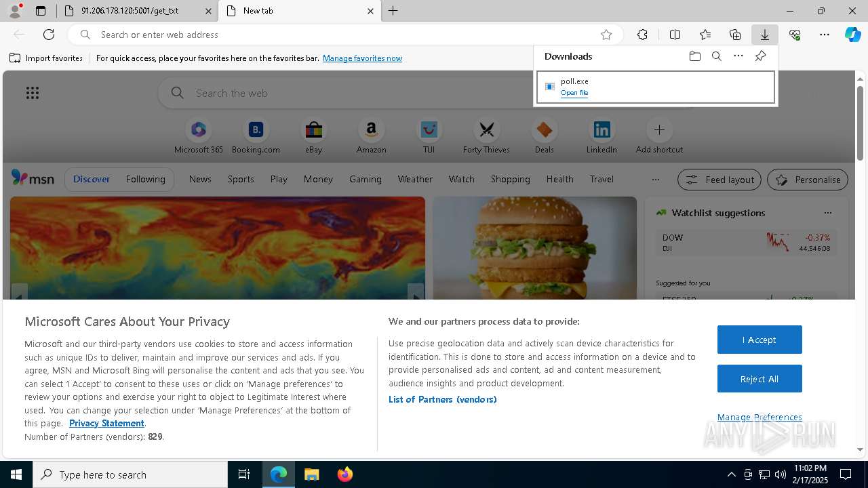Open Settings and more ellipsis

tap(825, 35)
